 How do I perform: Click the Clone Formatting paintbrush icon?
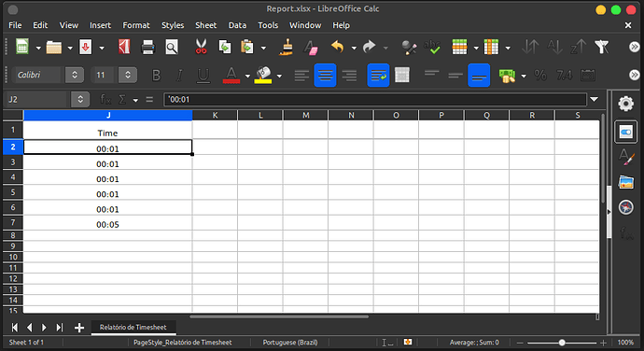287,47
